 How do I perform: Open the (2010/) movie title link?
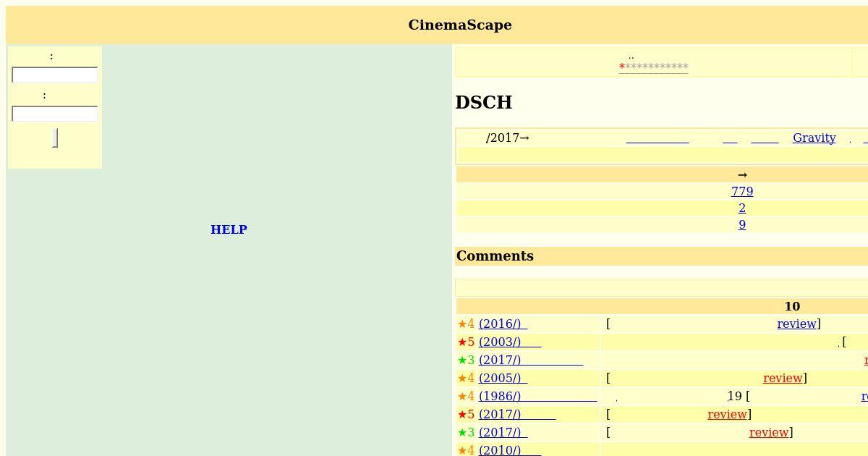click(x=510, y=450)
